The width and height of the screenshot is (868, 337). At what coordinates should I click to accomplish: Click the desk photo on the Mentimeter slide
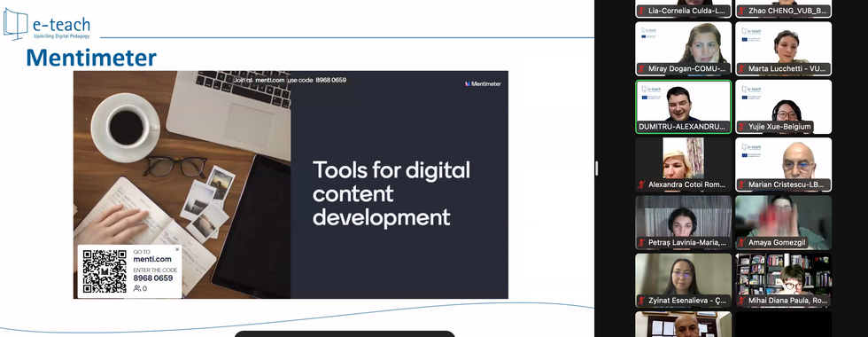pyautogui.click(x=182, y=184)
